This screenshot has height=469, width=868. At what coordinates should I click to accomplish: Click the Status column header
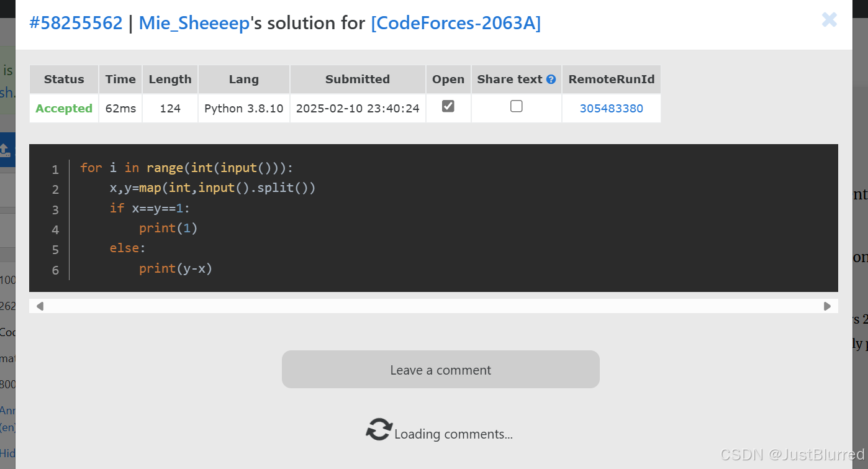(x=64, y=79)
